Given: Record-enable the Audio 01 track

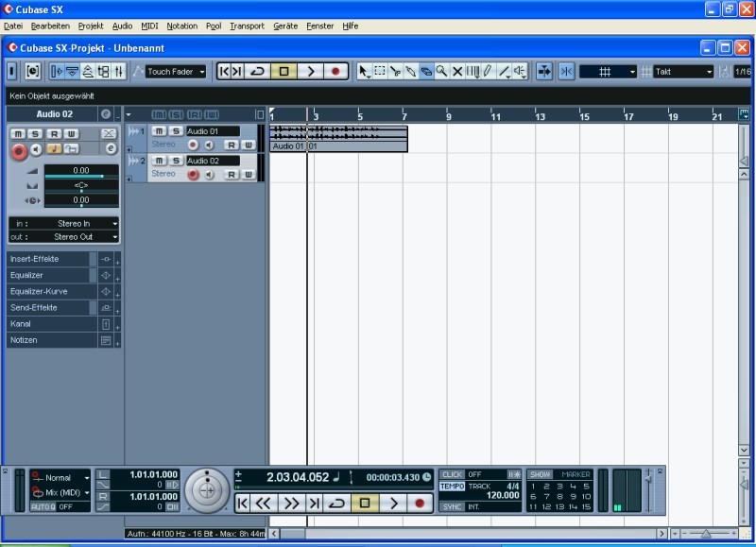Looking at the screenshot, I should pyautogui.click(x=193, y=145).
